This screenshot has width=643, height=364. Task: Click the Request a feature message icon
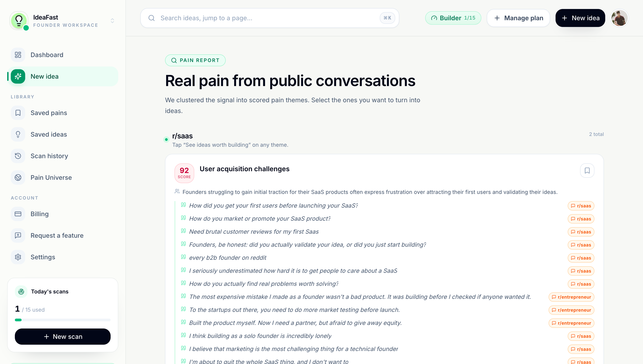pyautogui.click(x=18, y=235)
